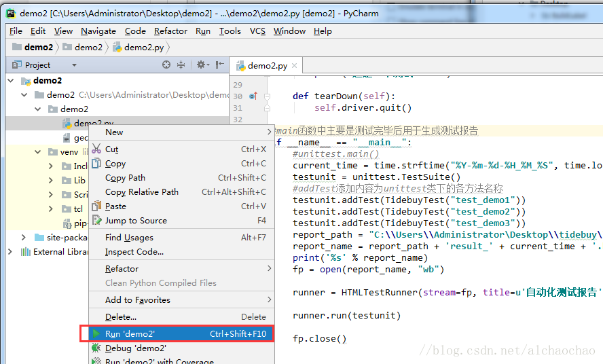Open the New submenu in context menu

[x=181, y=132]
